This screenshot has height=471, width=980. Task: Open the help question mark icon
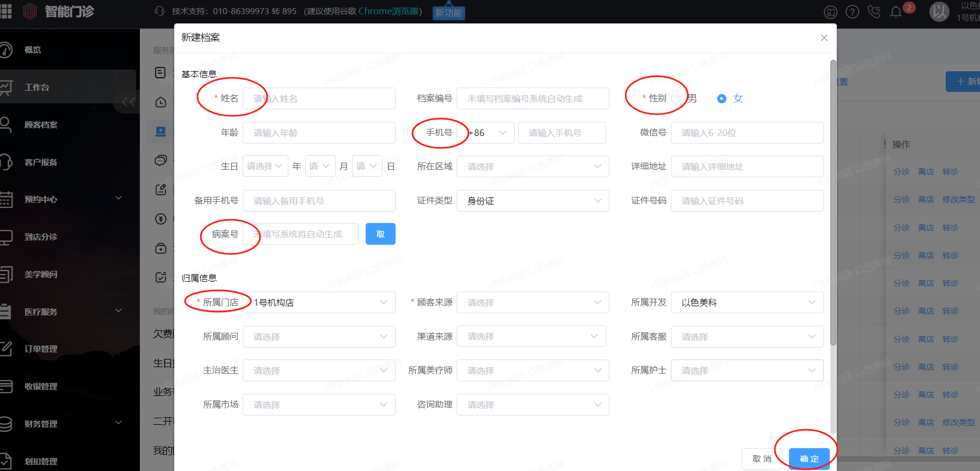click(x=853, y=12)
